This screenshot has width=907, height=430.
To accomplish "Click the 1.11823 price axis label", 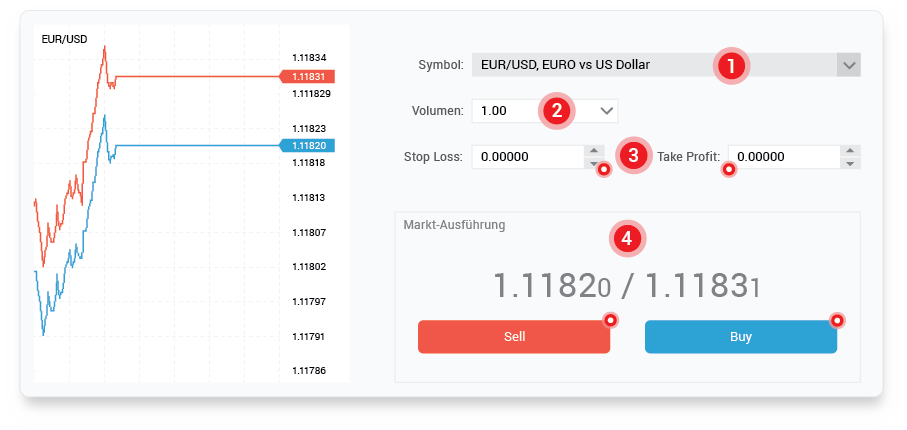I will pyautogui.click(x=309, y=128).
